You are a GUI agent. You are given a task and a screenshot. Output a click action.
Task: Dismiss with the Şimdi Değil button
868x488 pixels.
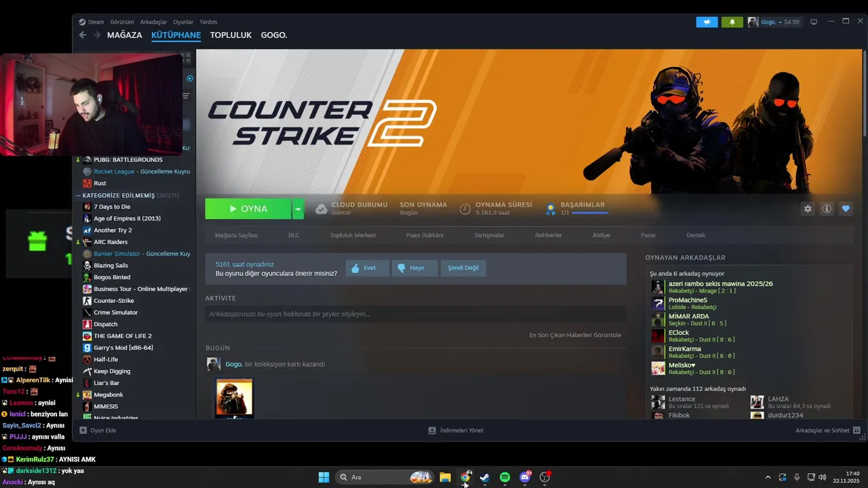pyautogui.click(x=463, y=268)
